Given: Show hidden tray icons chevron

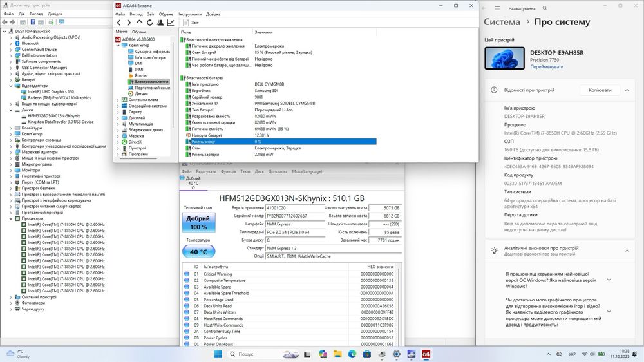Looking at the screenshot, I should coord(548,354).
